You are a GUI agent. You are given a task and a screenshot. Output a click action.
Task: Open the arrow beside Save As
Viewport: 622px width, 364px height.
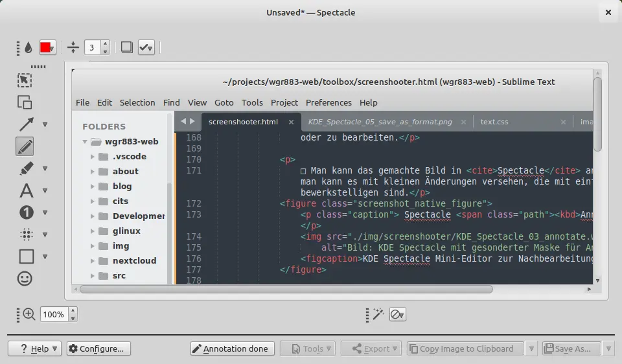point(608,348)
